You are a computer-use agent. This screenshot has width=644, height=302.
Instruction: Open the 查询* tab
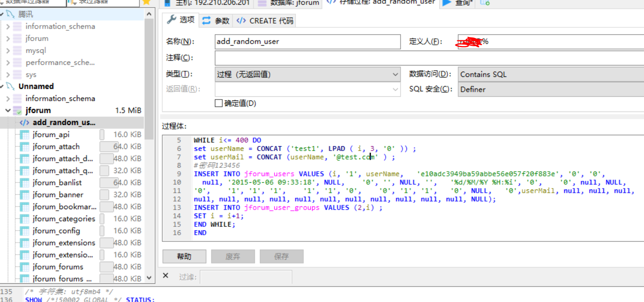coord(458,3)
